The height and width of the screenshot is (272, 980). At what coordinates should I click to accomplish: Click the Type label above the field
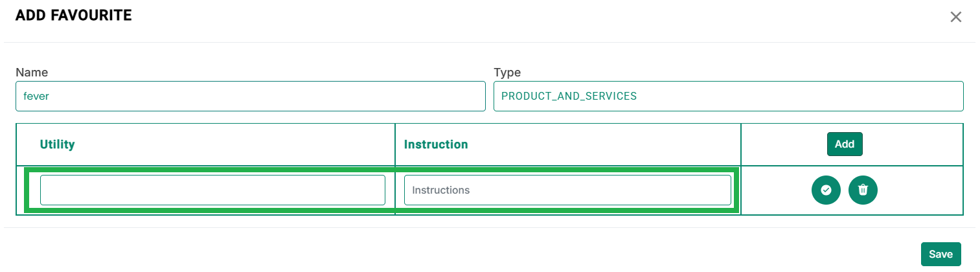coord(507,73)
